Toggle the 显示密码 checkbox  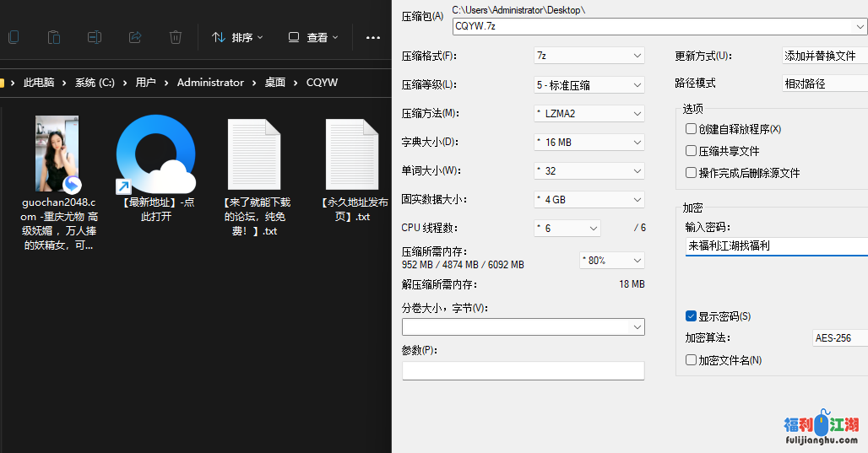692,316
